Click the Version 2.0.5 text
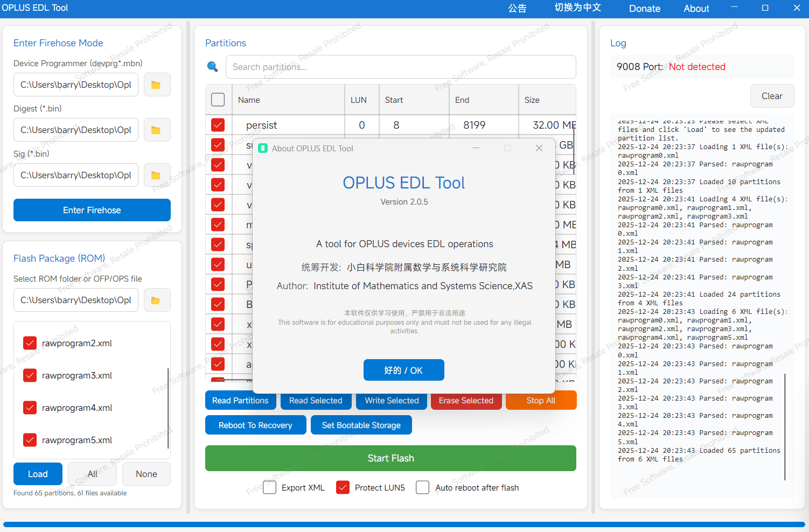 [404, 202]
